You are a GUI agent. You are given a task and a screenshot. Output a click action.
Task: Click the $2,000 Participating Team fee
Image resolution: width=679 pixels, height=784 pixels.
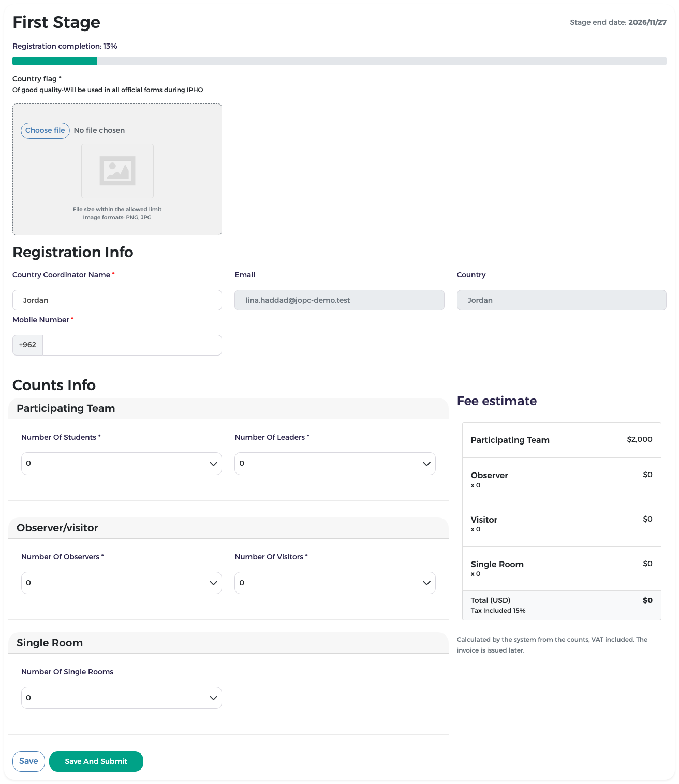[640, 439]
